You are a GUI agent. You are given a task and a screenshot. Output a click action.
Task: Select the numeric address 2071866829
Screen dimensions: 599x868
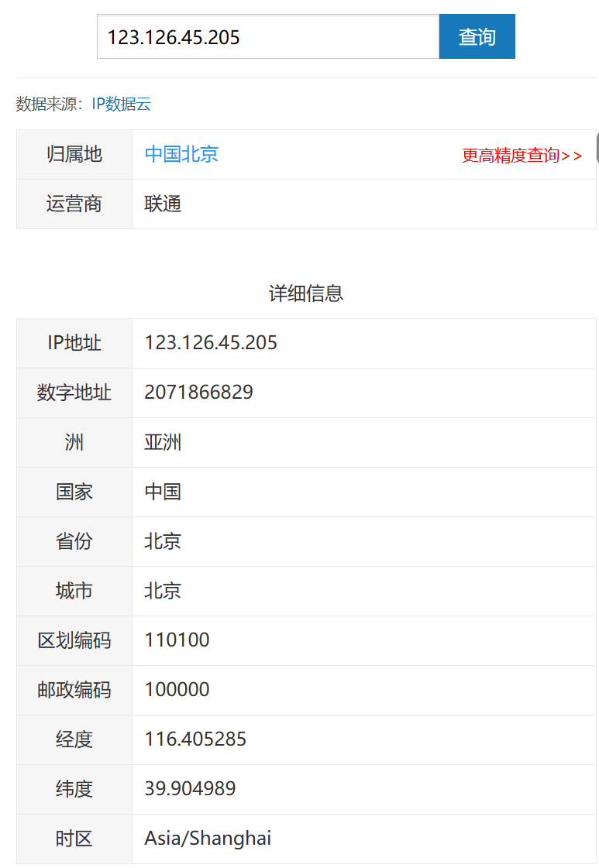[x=199, y=392]
